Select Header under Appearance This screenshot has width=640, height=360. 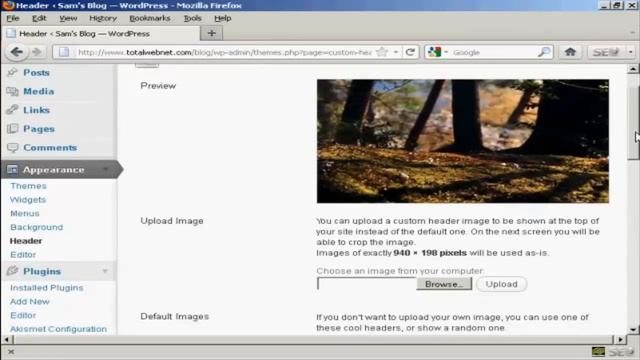tap(26, 241)
